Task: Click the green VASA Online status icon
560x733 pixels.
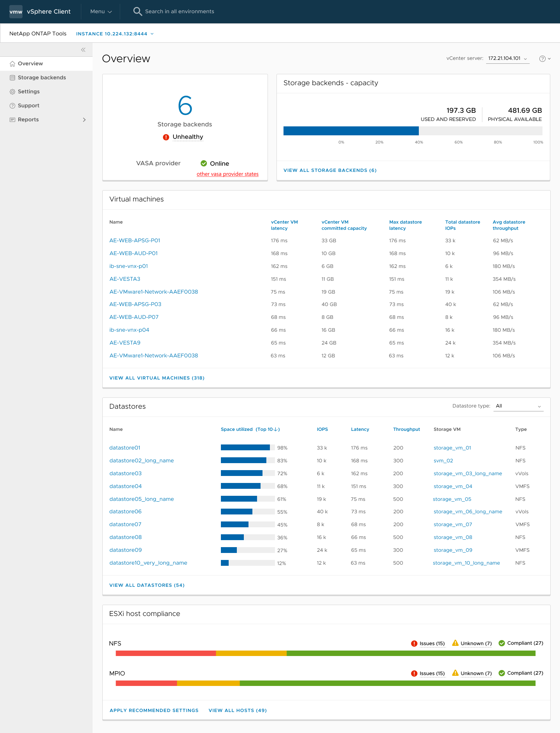Action: point(204,163)
